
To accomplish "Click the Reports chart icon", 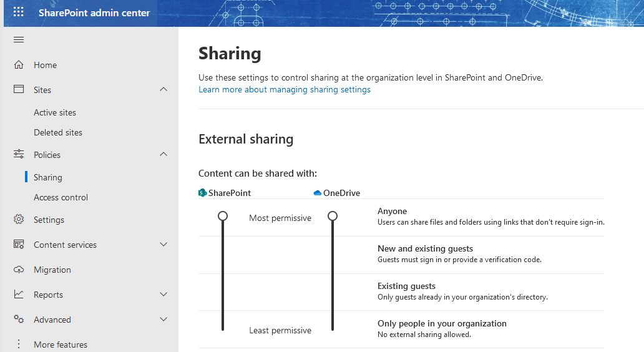I will click(19, 295).
